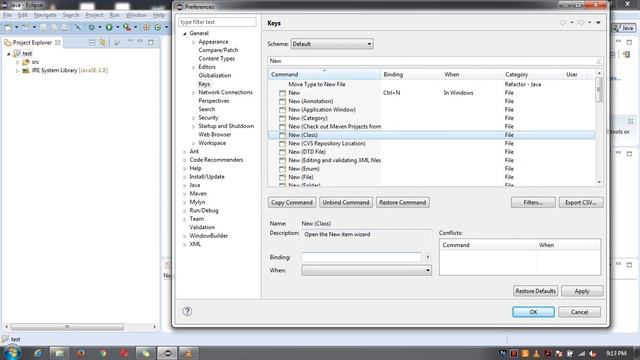Expand the src folder arrow
640x360 pixels.
18,62
